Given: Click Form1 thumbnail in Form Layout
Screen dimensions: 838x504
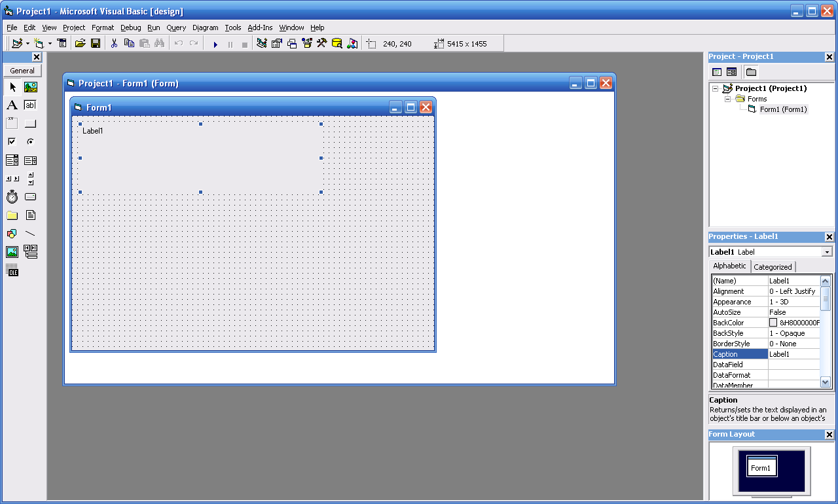Looking at the screenshot, I should click(x=762, y=467).
